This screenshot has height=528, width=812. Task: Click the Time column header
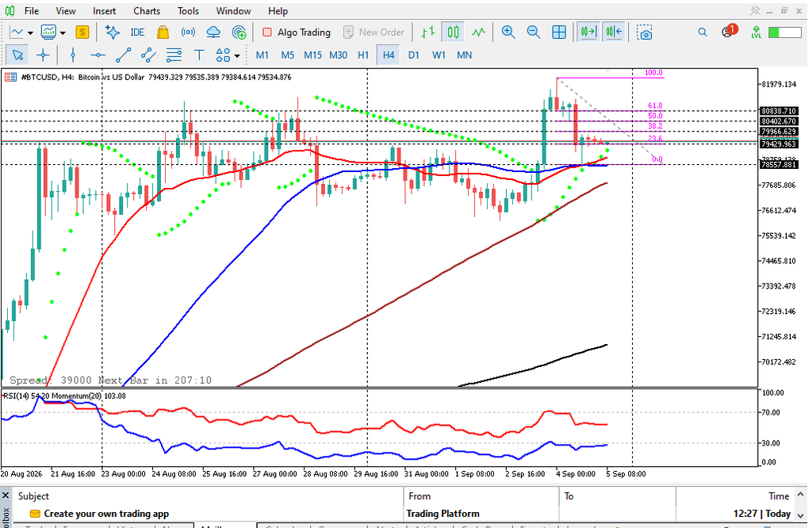pos(779,496)
